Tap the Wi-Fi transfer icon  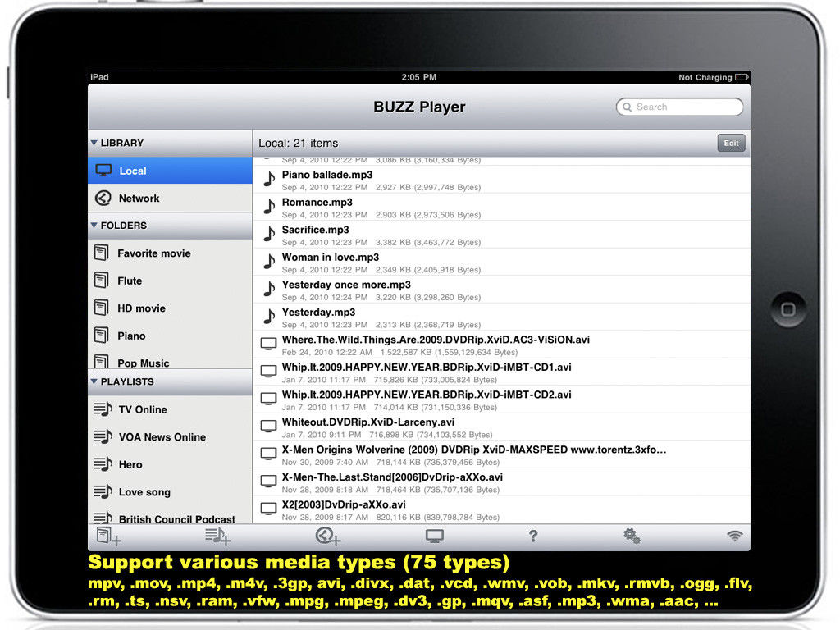click(x=734, y=536)
